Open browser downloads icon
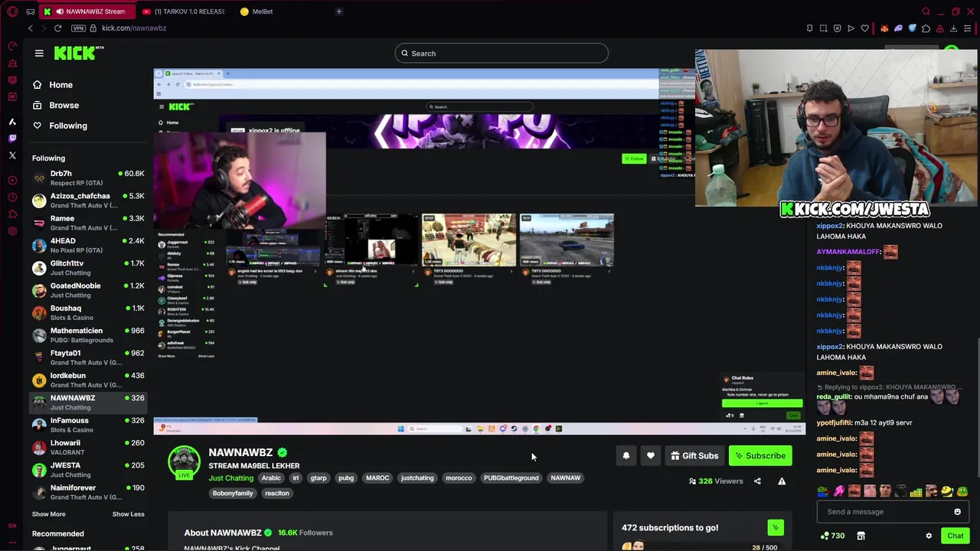980x551 pixels. (x=953, y=28)
